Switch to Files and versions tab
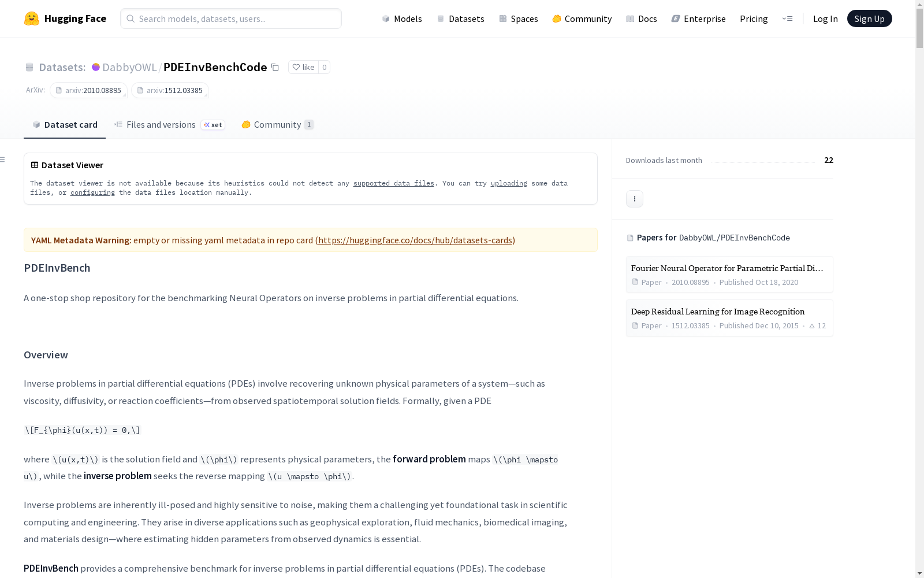924x578 pixels. click(169, 124)
